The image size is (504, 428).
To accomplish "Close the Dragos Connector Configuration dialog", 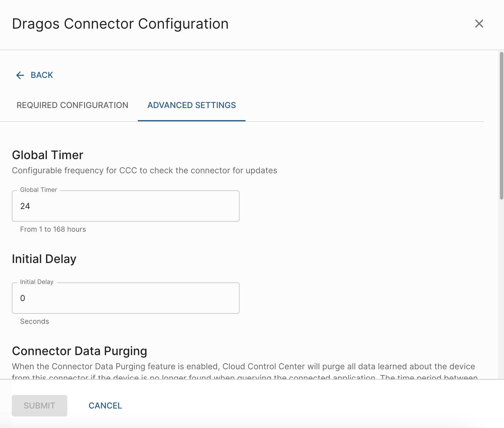I will click(x=479, y=24).
